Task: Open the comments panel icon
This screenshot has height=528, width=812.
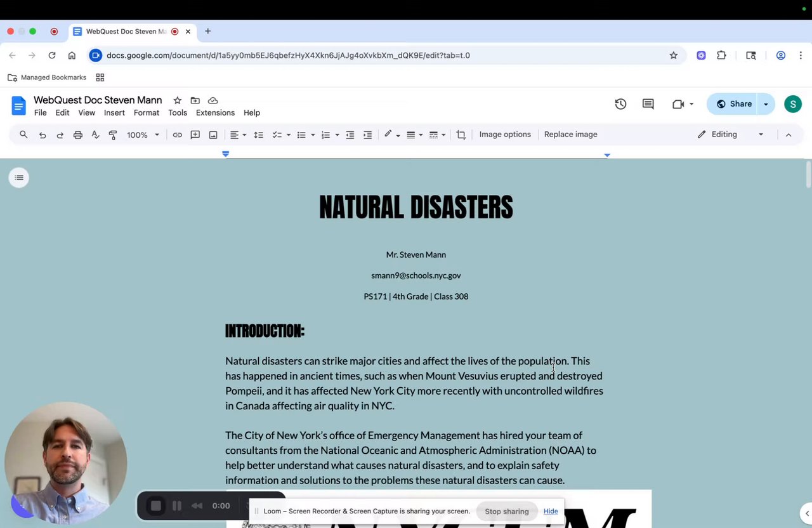Action: 648,104
